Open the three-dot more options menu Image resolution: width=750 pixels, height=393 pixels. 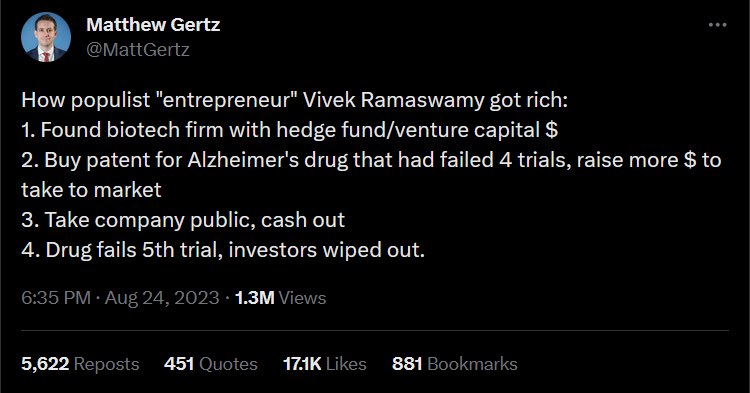point(717,25)
